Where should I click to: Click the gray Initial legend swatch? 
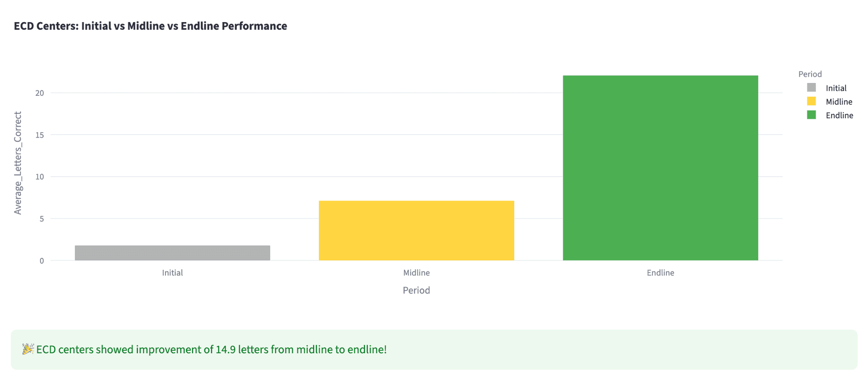coord(811,88)
